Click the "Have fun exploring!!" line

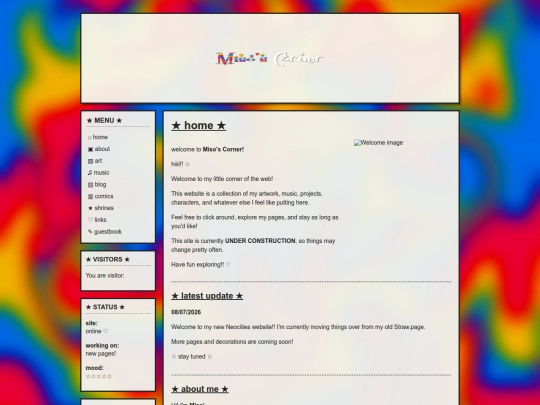pyautogui.click(x=201, y=264)
